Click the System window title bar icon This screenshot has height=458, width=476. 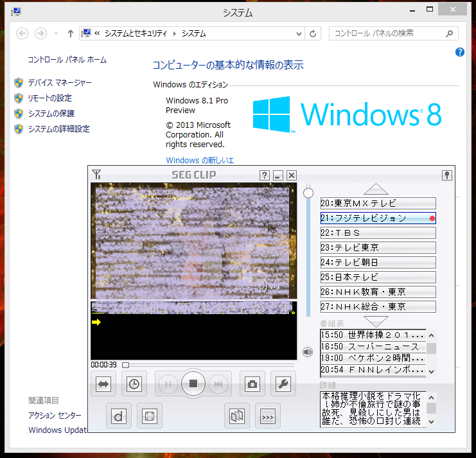pos(16,12)
